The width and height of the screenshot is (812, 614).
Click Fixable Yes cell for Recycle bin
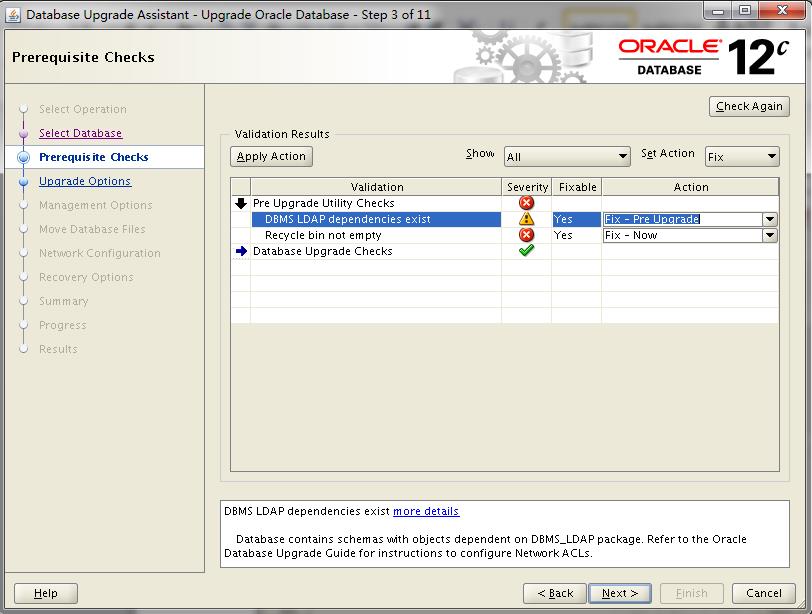tap(576, 236)
